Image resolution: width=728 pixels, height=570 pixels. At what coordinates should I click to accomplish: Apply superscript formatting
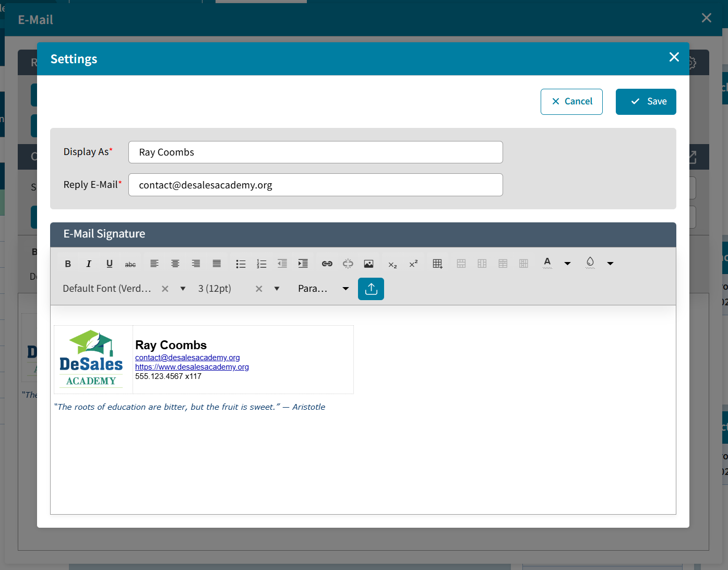coord(413,263)
